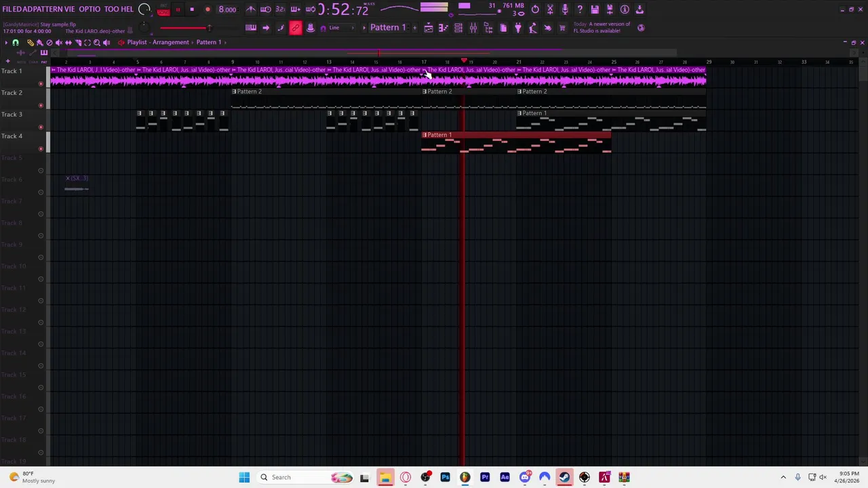Click the undo history icon
The height and width of the screenshot is (488, 868).
[535, 9]
